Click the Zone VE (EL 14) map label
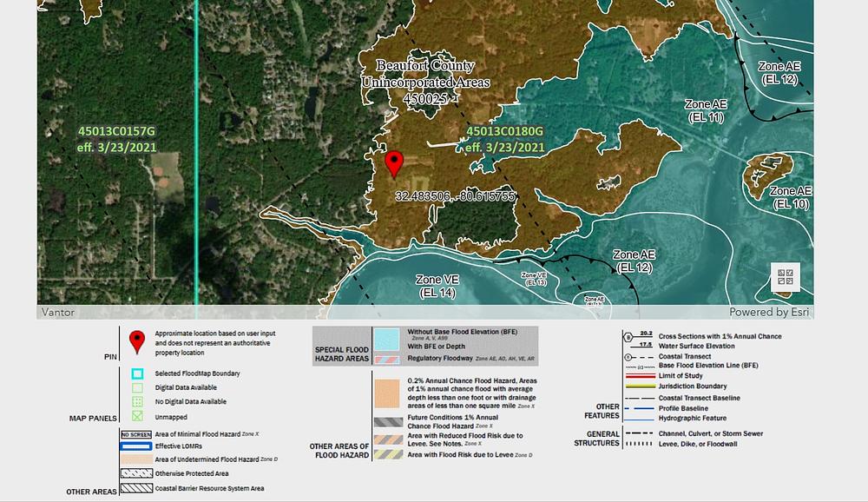 coord(437,286)
